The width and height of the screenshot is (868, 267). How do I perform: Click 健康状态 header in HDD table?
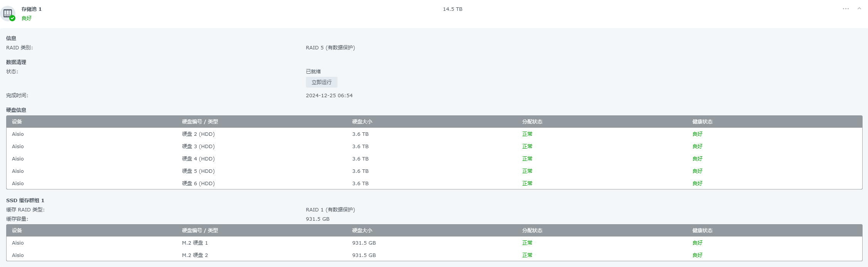(702, 122)
